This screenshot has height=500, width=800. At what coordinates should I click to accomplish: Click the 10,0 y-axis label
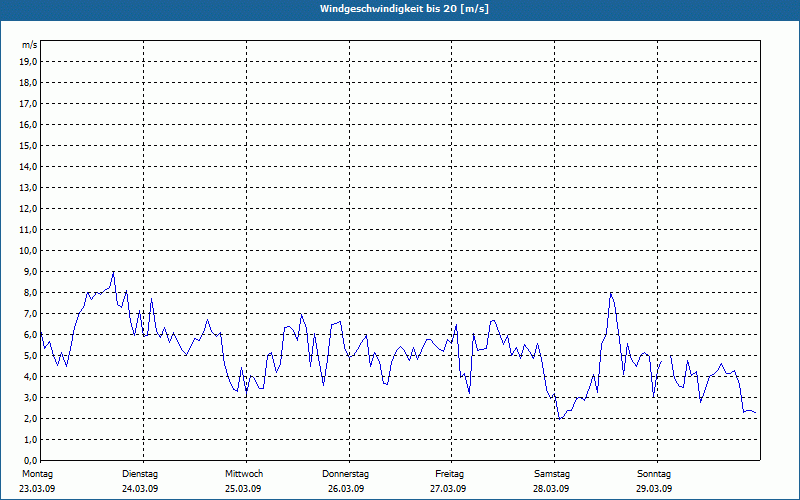click(28, 251)
